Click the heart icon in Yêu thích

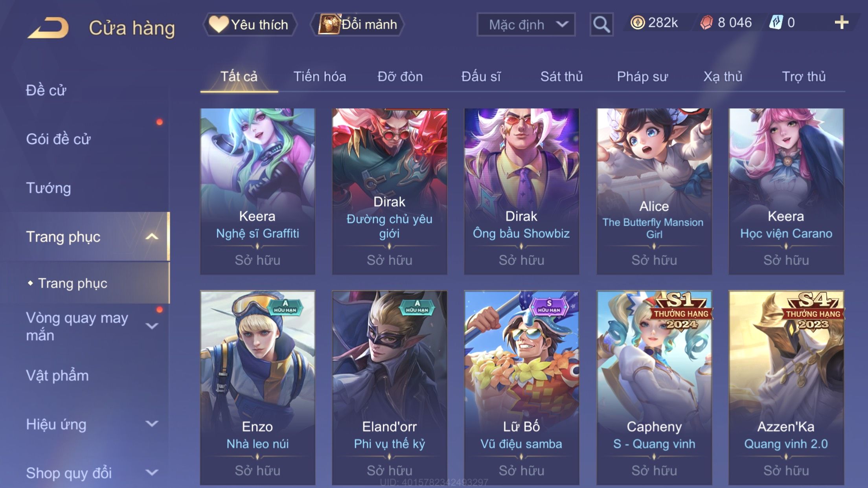pos(219,24)
